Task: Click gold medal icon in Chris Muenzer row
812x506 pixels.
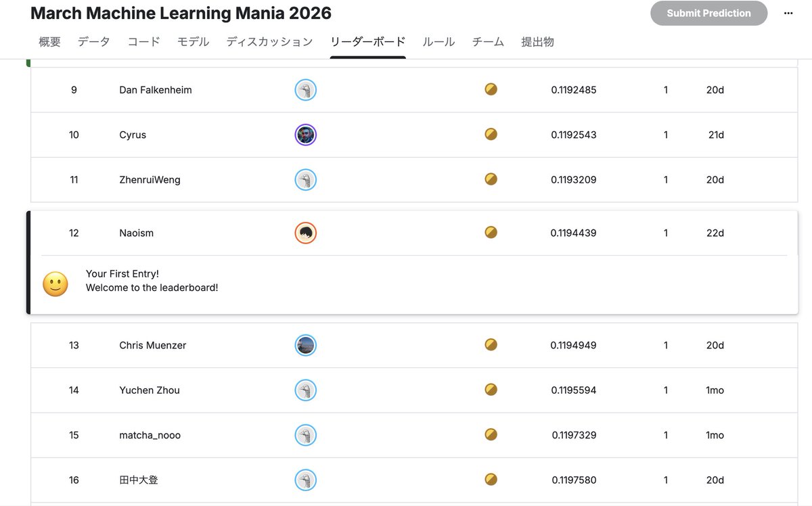Action: tap(491, 344)
